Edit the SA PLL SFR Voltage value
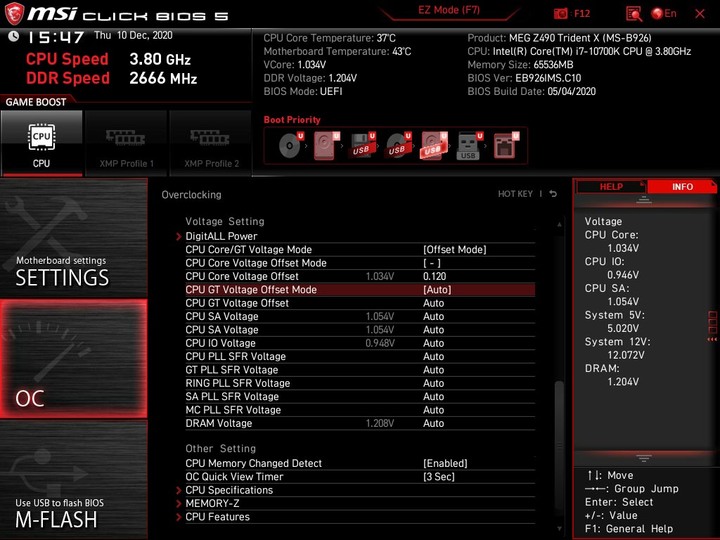Screen dimensions: 720x540 433,396
